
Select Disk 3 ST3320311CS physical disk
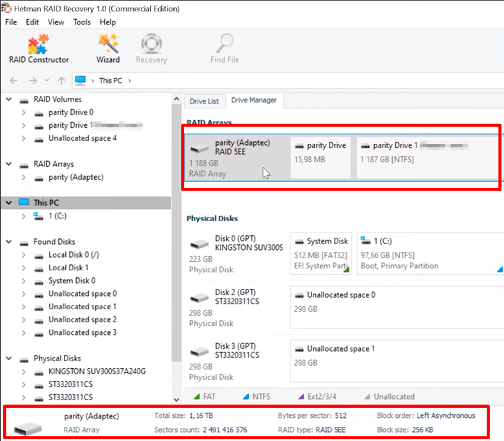click(x=237, y=361)
